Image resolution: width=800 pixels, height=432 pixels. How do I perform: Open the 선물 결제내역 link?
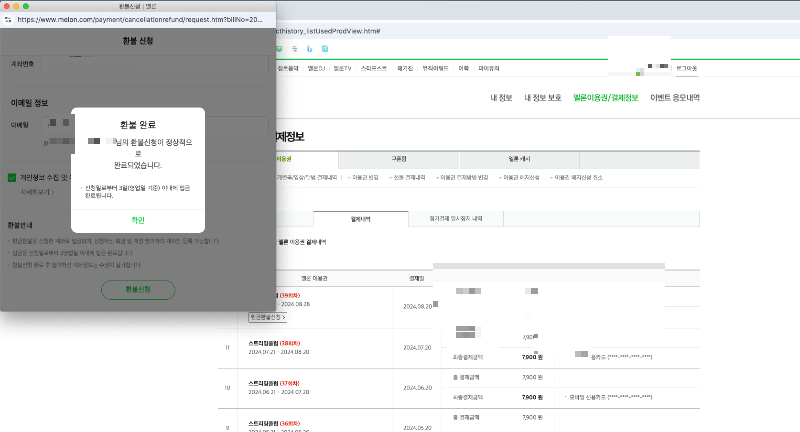pyautogui.click(x=408, y=177)
